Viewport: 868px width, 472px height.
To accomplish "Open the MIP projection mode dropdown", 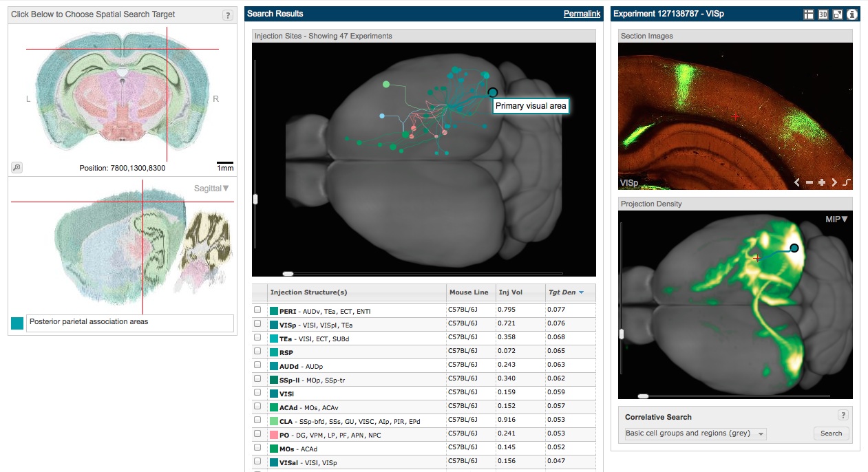I will click(836, 219).
